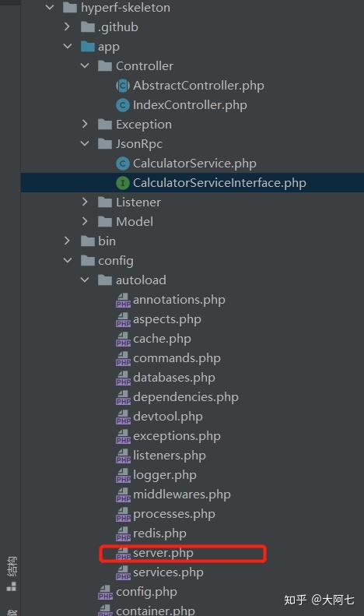The image size is (364, 616).
Task: Click the config folder icon
Action: (88, 260)
